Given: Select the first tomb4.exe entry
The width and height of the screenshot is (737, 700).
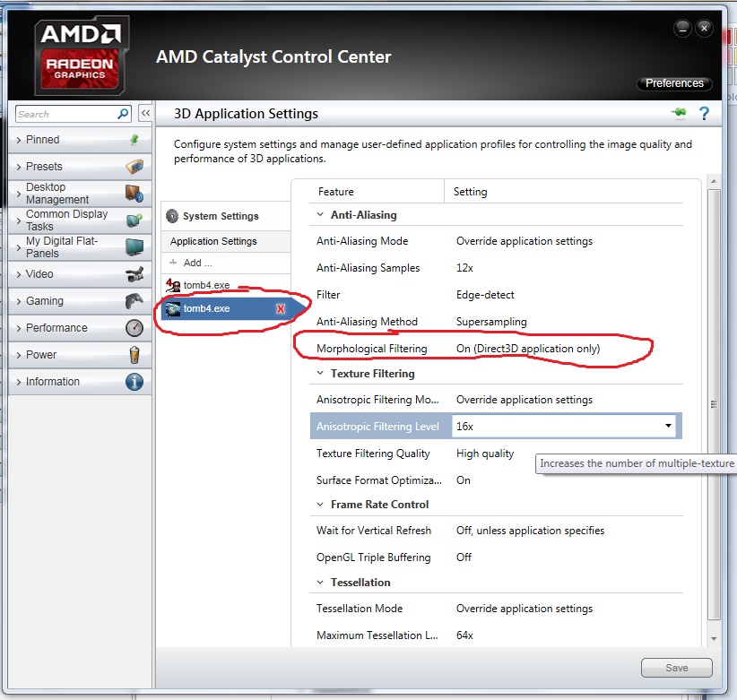Looking at the screenshot, I should (226, 285).
